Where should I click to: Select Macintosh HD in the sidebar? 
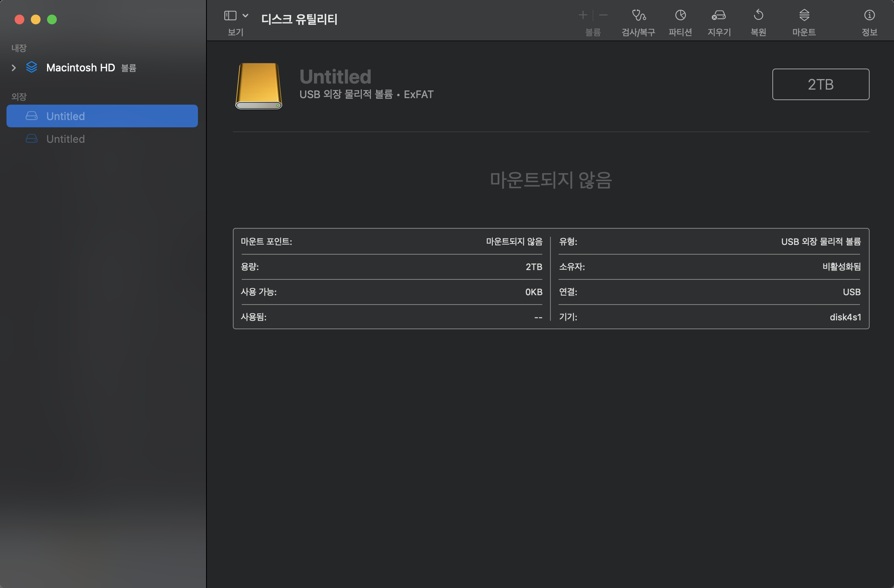click(81, 68)
